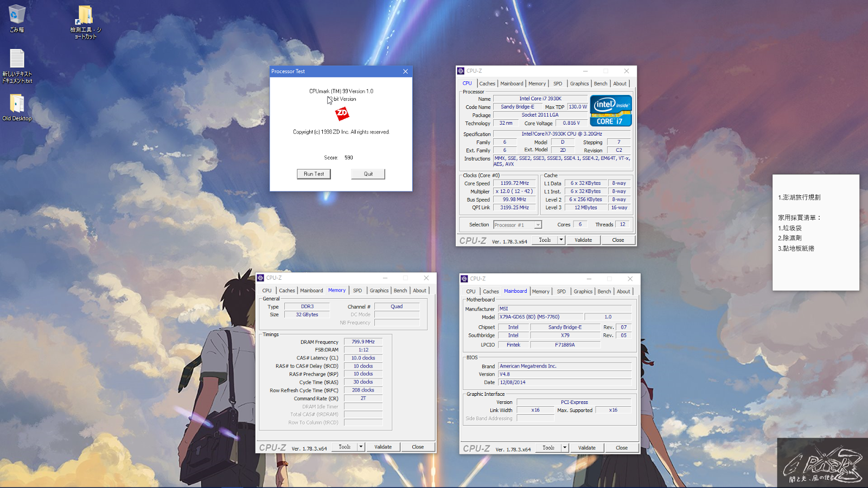Image resolution: width=868 pixels, height=488 pixels.
Task: Click CPU-Z app icon in Mainboard window title bar
Action: point(464,279)
